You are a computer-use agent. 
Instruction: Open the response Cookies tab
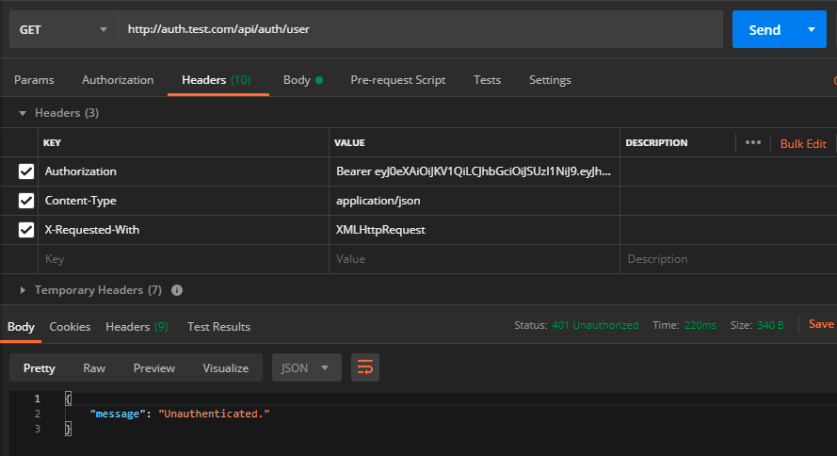pyautogui.click(x=70, y=327)
